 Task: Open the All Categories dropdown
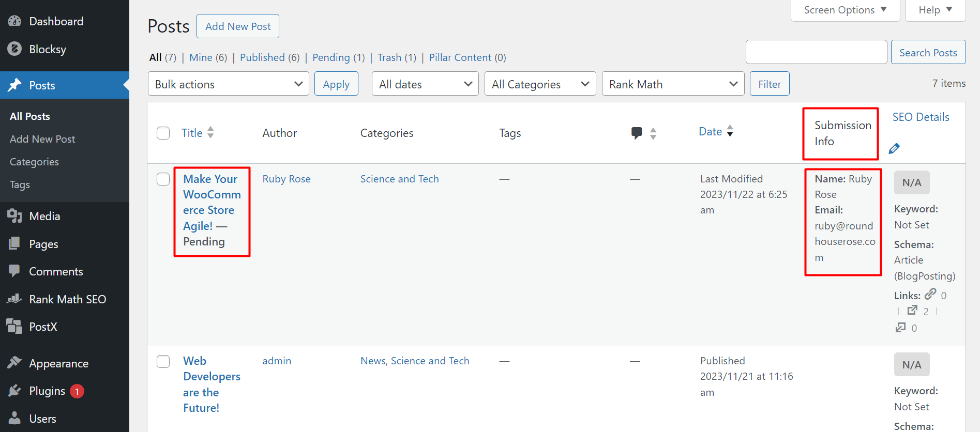[x=540, y=84]
